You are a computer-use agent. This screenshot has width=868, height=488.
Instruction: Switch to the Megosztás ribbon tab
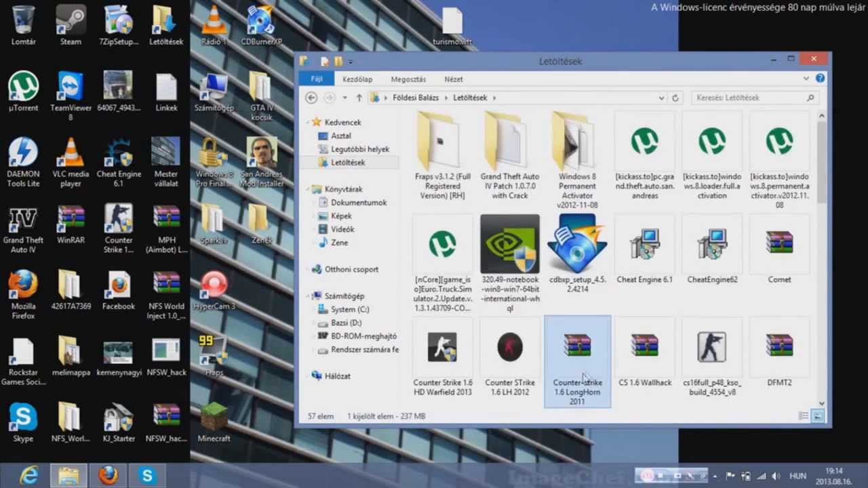(x=408, y=79)
